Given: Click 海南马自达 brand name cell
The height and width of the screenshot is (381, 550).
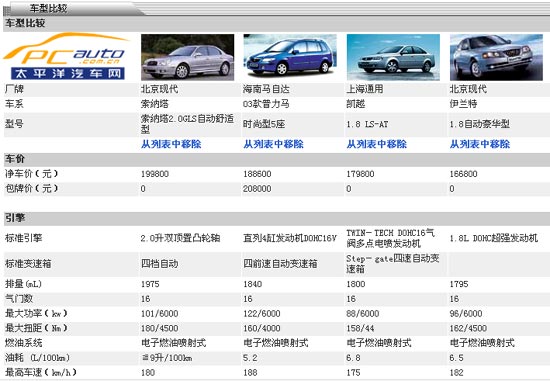Looking at the screenshot, I should [266, 89].
